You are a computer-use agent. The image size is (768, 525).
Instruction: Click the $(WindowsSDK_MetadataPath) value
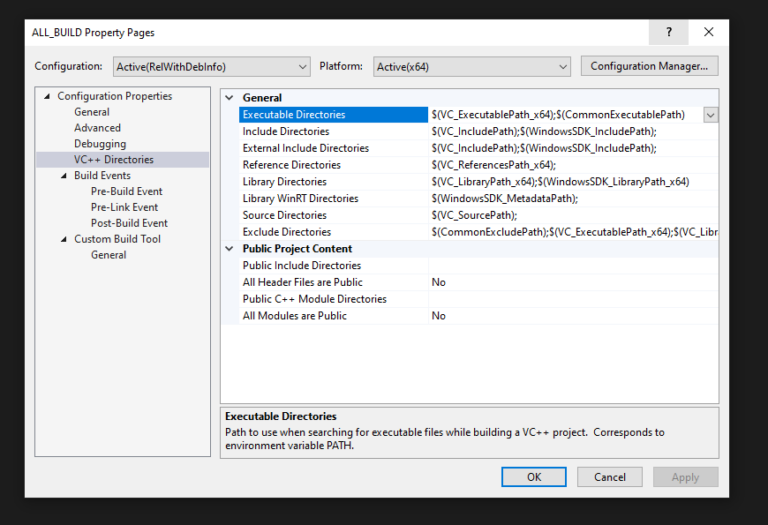point(574,198)
